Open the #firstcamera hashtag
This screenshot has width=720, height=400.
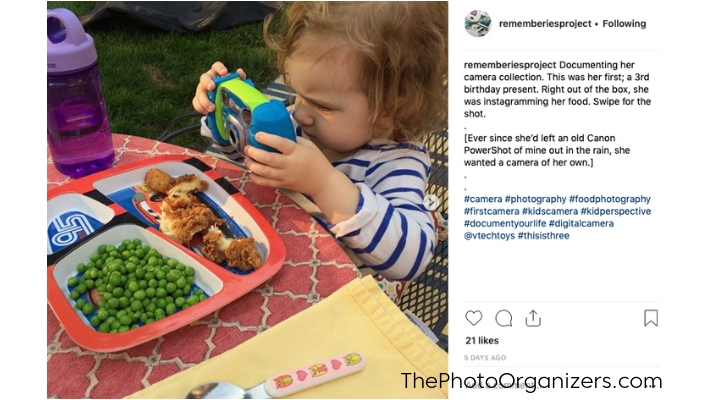tap(491, 211)
